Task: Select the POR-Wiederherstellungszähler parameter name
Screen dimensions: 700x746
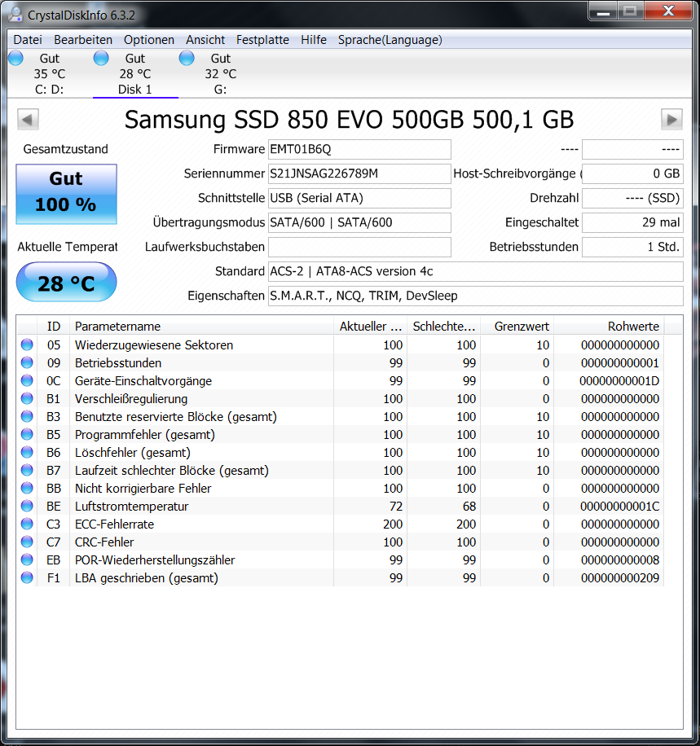Action: coord(155,560)
